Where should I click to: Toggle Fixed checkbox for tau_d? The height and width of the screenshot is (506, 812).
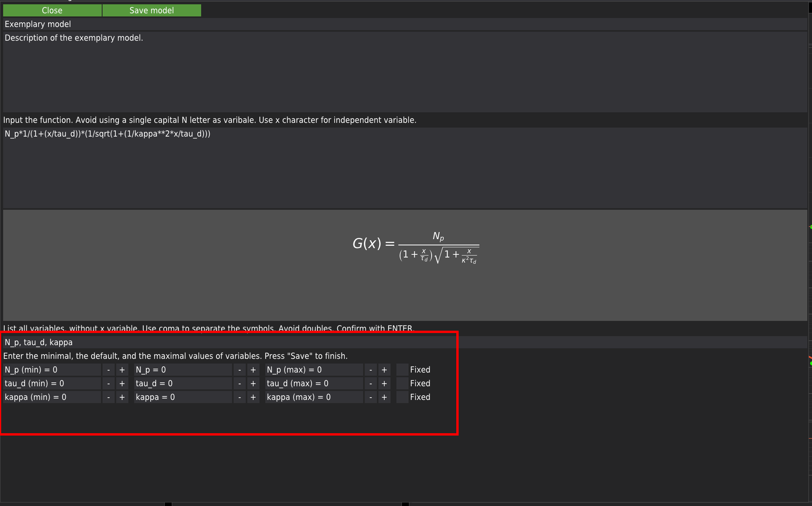coord(402,384)
